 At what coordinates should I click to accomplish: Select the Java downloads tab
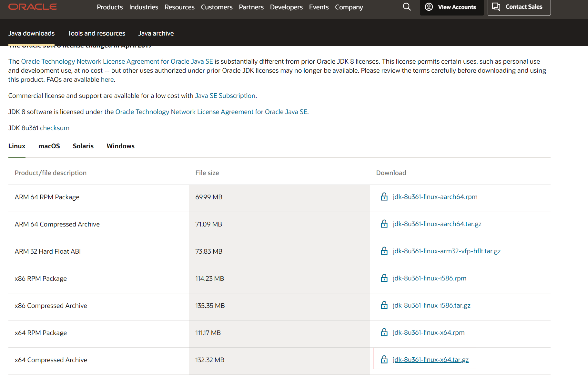click(32, 33)
